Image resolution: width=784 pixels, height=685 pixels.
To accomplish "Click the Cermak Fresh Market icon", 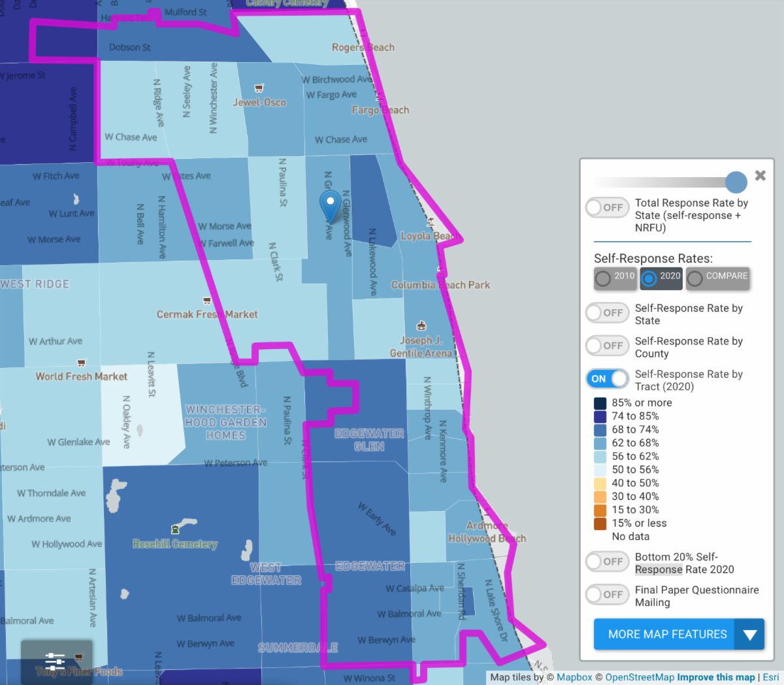I will click(x=207, y=301).
